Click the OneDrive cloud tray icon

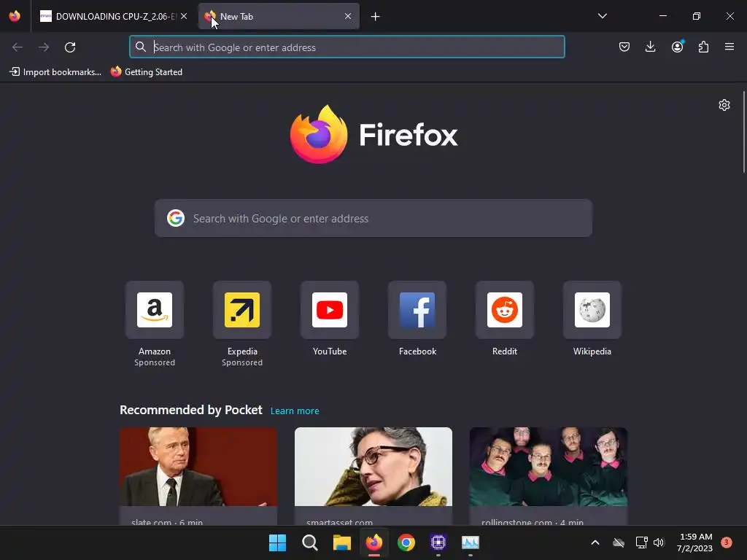[x=619, y=542]
